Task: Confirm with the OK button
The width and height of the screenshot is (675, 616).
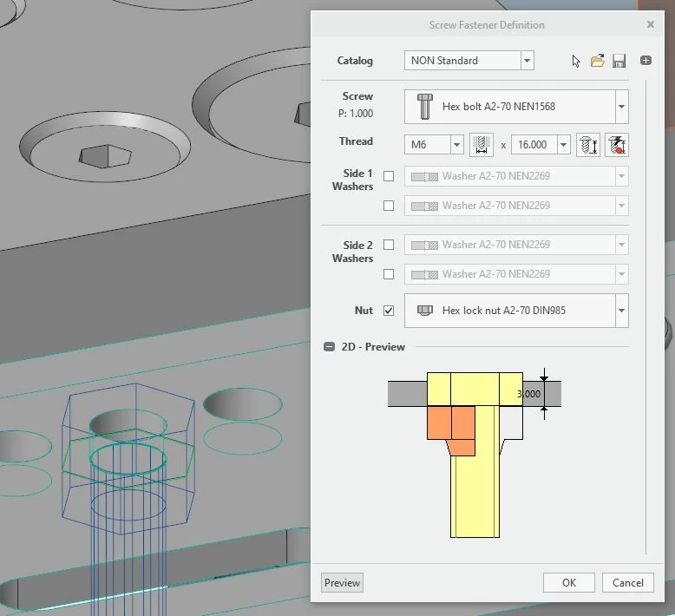Action: 568,583
